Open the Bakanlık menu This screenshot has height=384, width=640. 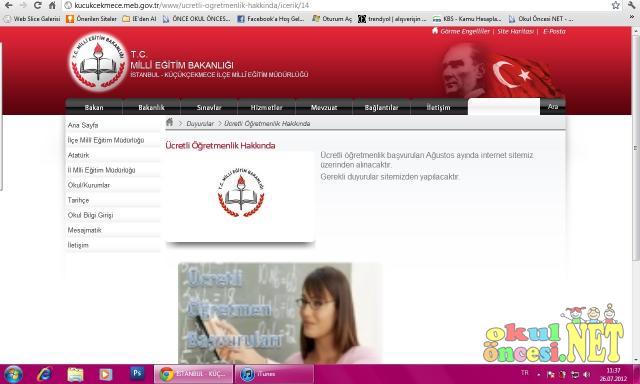(151, 107)
